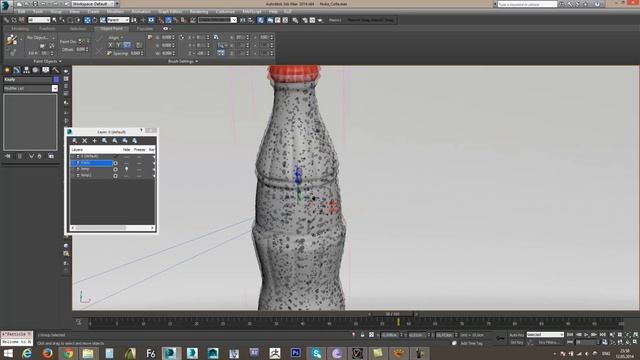Click the Add Time Tag label
640x360 pixels.
pos(471,344)
